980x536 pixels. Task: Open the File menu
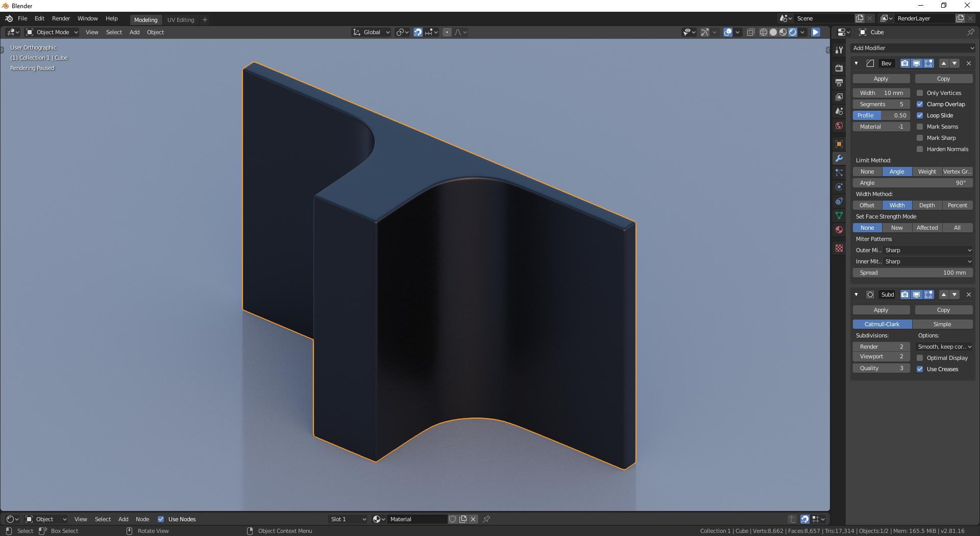pos(22,18)
